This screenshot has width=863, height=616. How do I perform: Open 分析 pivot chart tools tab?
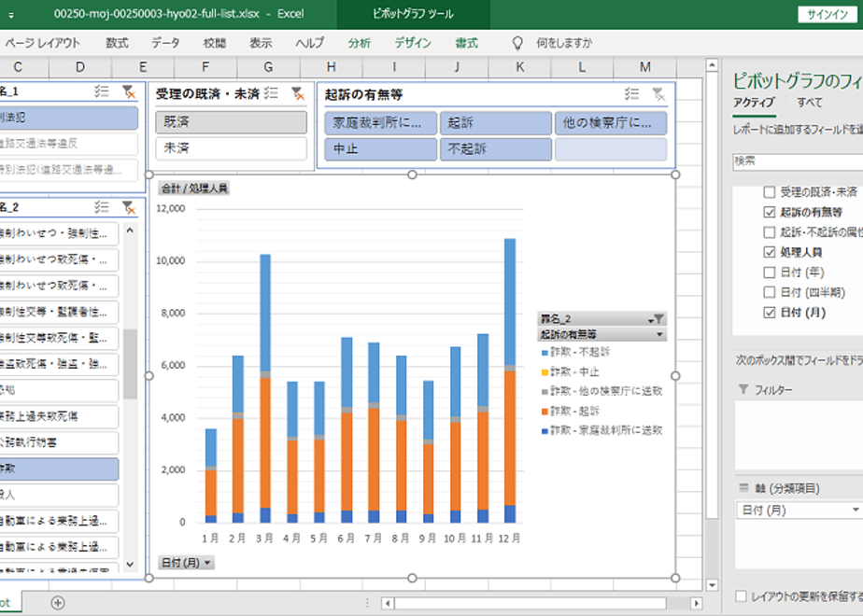(x=359, y=43)
